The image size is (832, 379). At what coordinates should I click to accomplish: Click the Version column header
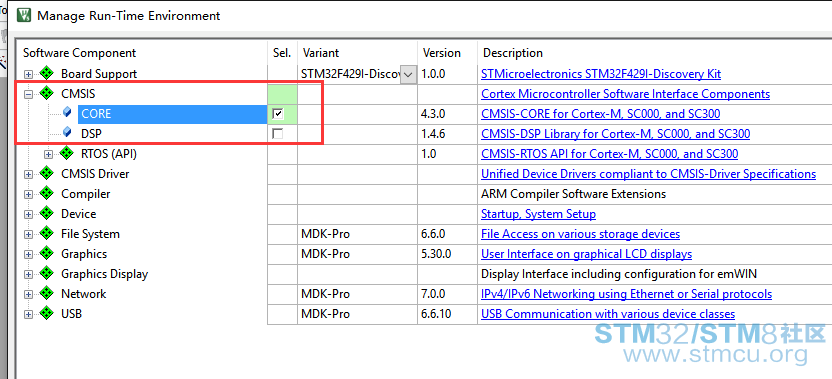[441, 53]
